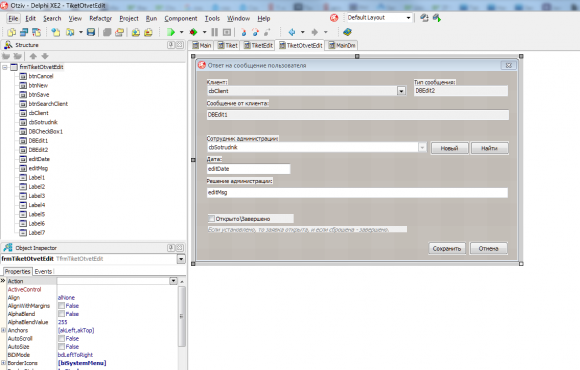Open the cbClient combo box arrow
Viewport: 580px width, 370px height.
(401, 91)
